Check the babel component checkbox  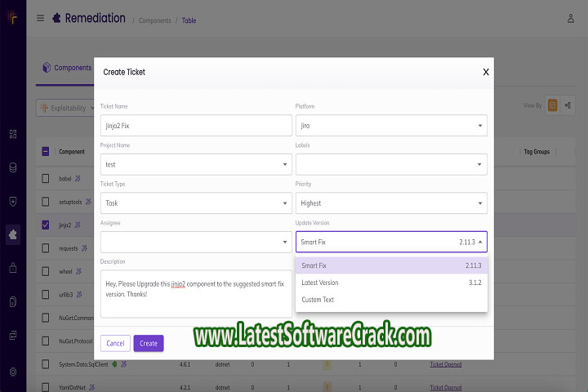(45, 178)
